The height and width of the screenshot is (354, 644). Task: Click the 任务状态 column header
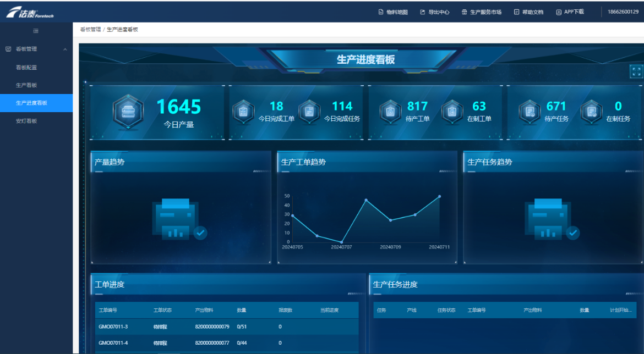[446, 310]
